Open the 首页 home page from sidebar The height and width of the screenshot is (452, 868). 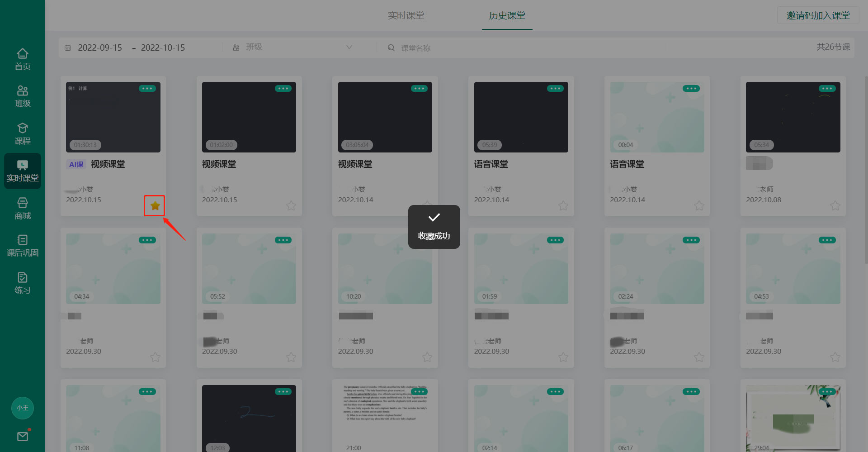click(22, 58)
